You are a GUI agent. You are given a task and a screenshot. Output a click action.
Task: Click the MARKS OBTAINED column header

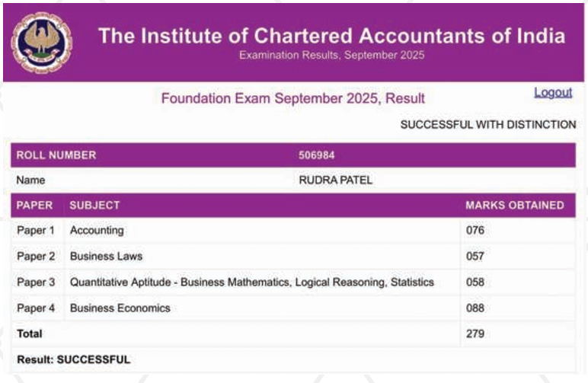[x=515, y=206]
